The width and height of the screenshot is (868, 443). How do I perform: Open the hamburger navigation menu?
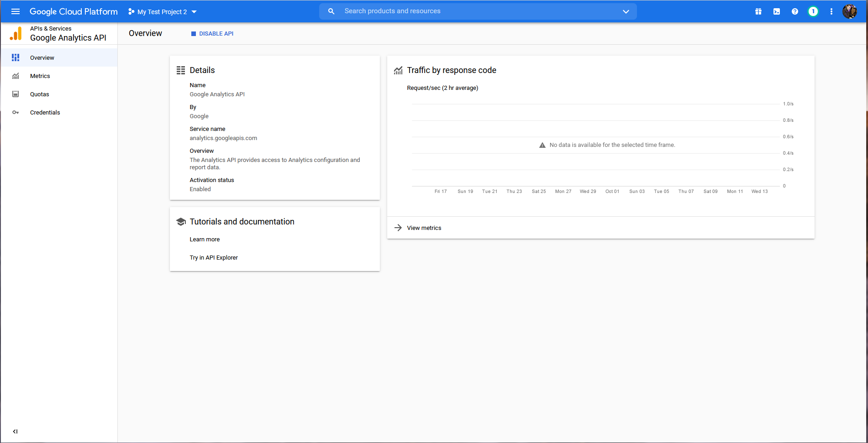click(x=16, y=11)
